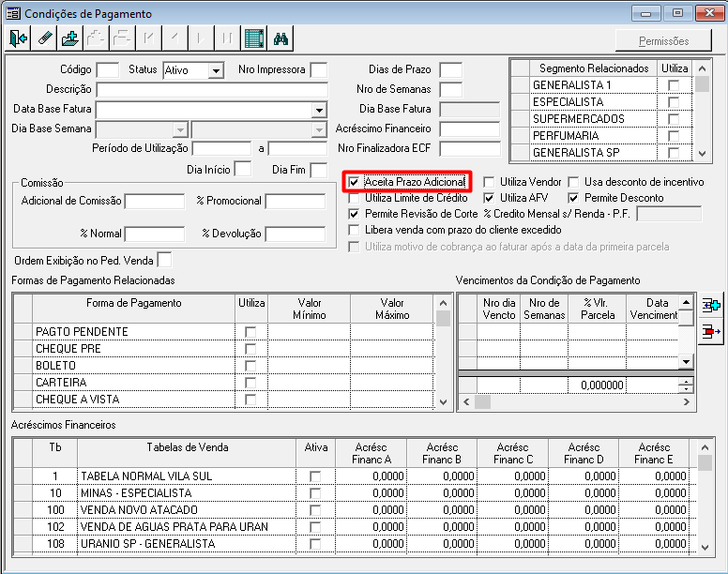Click the disabled previous record navigation icon

click(174, 38)
